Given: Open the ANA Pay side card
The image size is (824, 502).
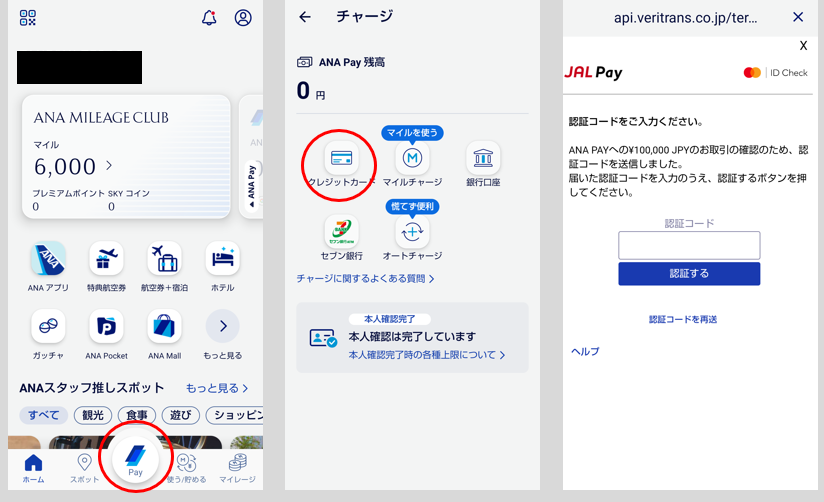Looking at the screenshot, I should click(x=251, y=157).
